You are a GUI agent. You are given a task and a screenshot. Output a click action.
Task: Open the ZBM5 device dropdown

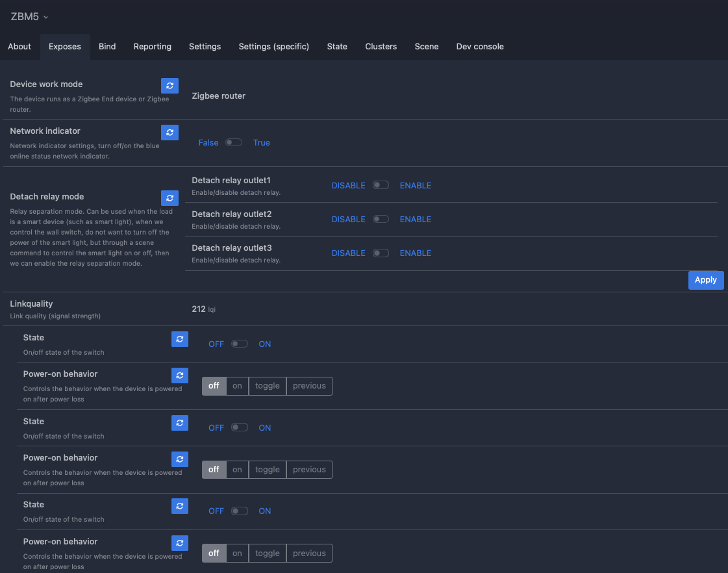[29, 17]
